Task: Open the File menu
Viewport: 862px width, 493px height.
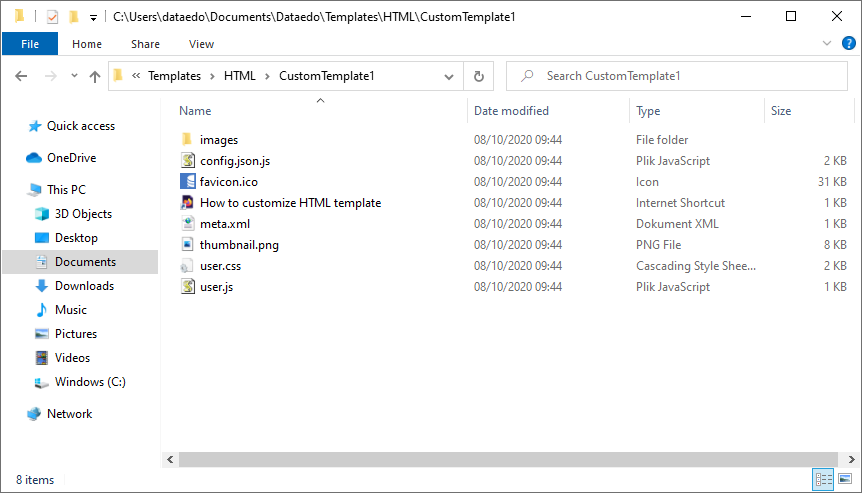Action: click(30, 44)
